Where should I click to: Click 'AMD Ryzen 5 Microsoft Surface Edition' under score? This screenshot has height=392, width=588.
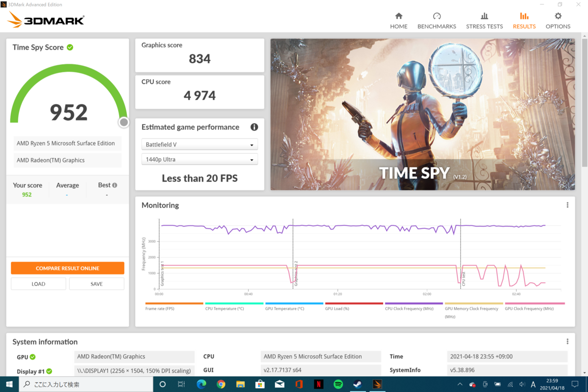68,144
